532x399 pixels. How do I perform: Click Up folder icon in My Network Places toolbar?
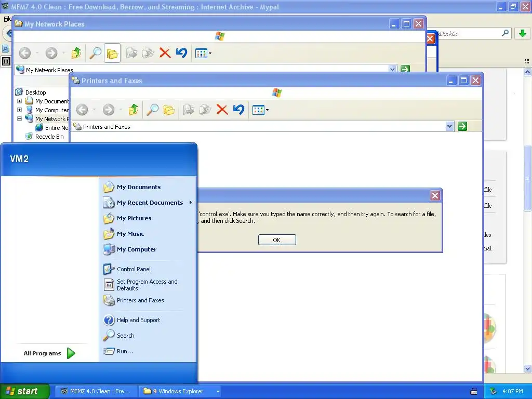click(76, 53)
